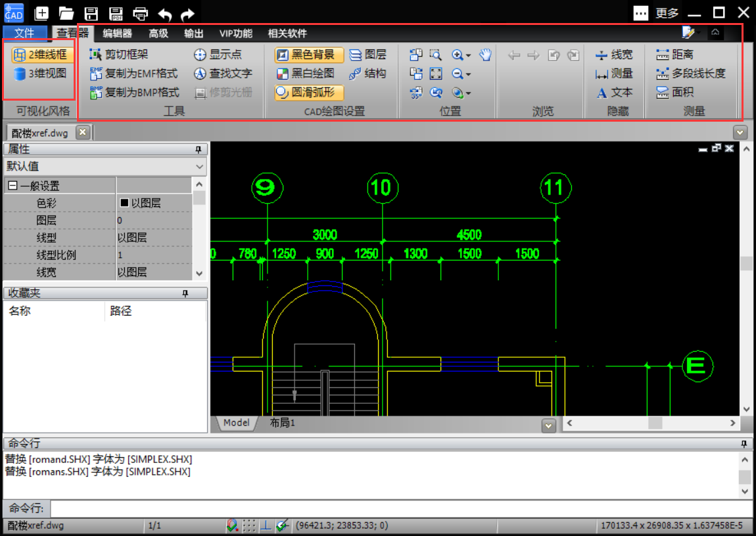Click the 距离 distance measure tool

tap(674, 55)
